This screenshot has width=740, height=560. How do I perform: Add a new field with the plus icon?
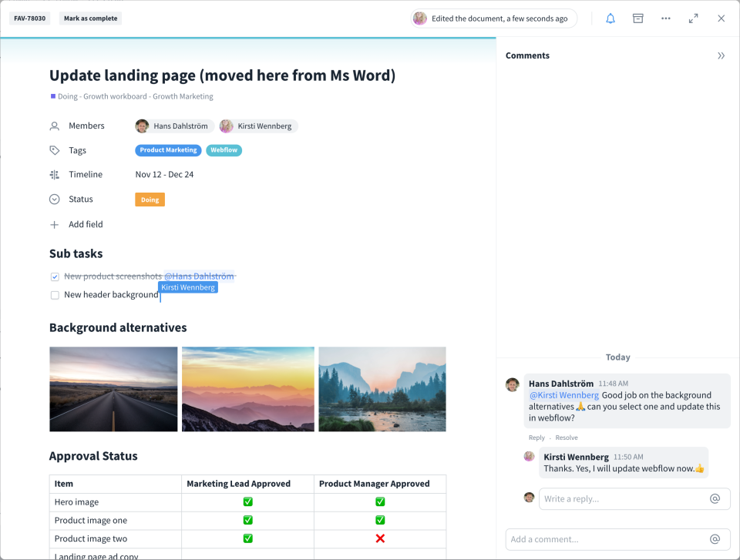(x=54, y=224)
